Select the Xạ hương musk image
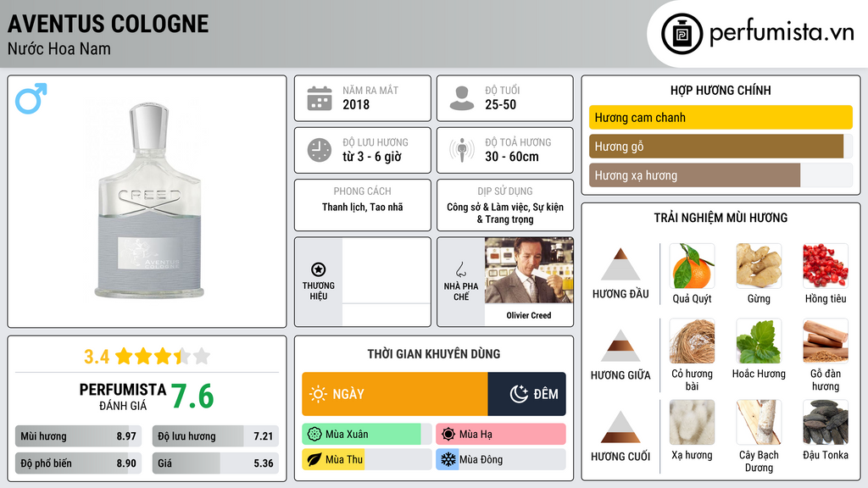This screenshot has height=488, width=868. pos(692,423)
